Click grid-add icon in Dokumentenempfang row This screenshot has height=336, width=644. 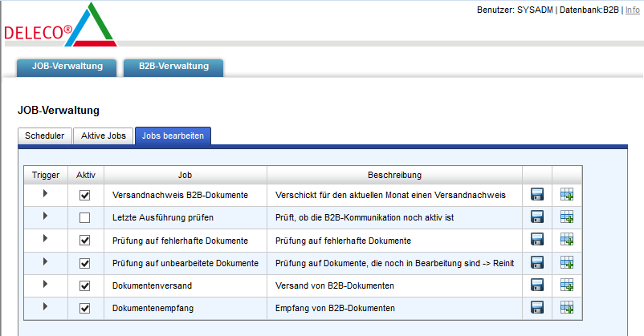567,307
